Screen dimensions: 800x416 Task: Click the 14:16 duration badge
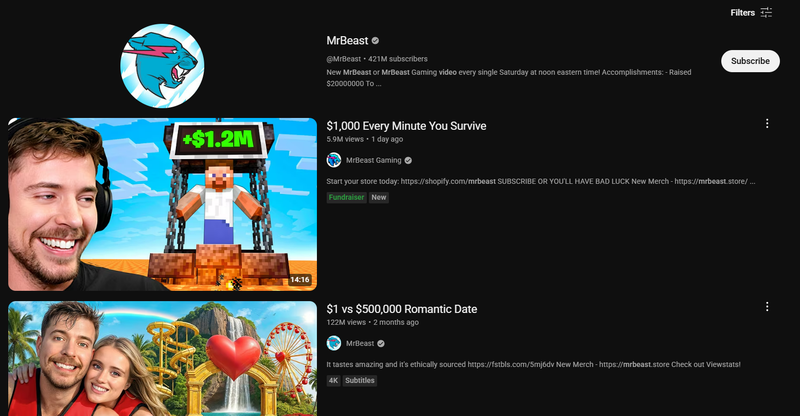(299, 280)
